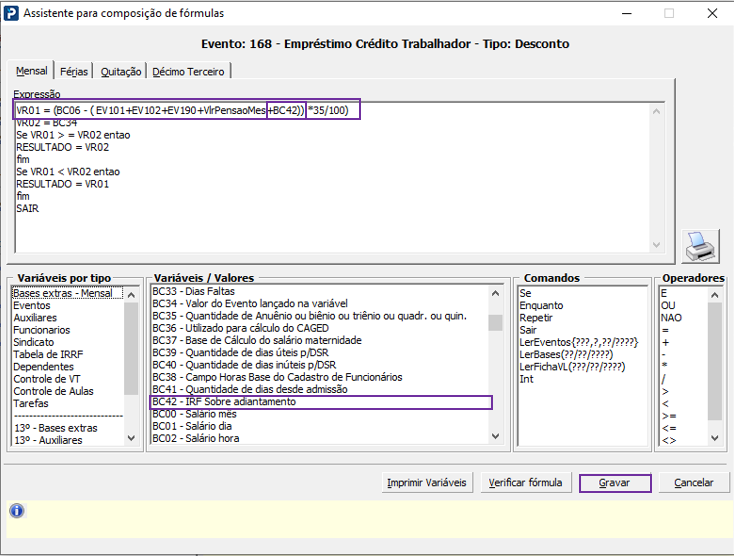The height and width of the screenshot is (558, 734).
Task: Choose Tabela de IRRF variable type
Action: point(47,354)
